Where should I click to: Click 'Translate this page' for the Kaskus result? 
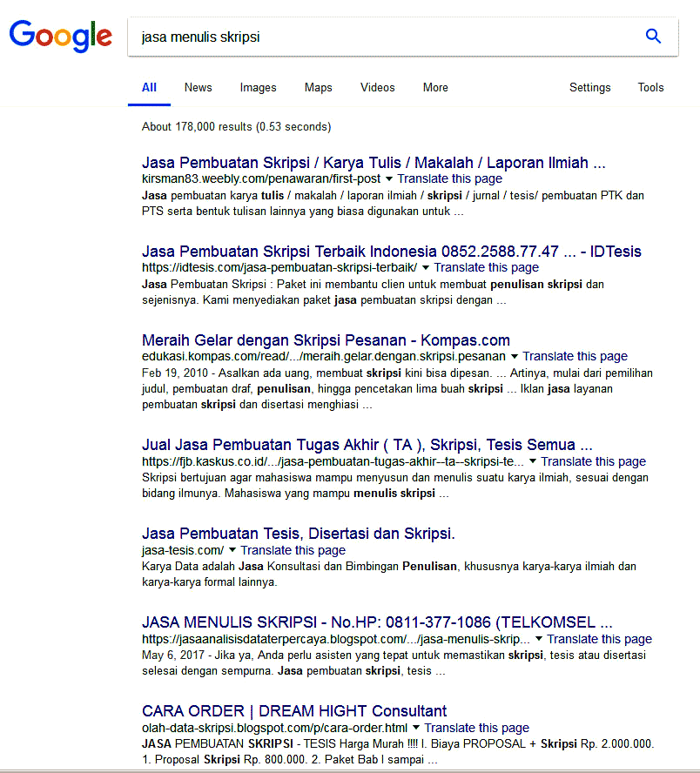click(x=593, y=461)
